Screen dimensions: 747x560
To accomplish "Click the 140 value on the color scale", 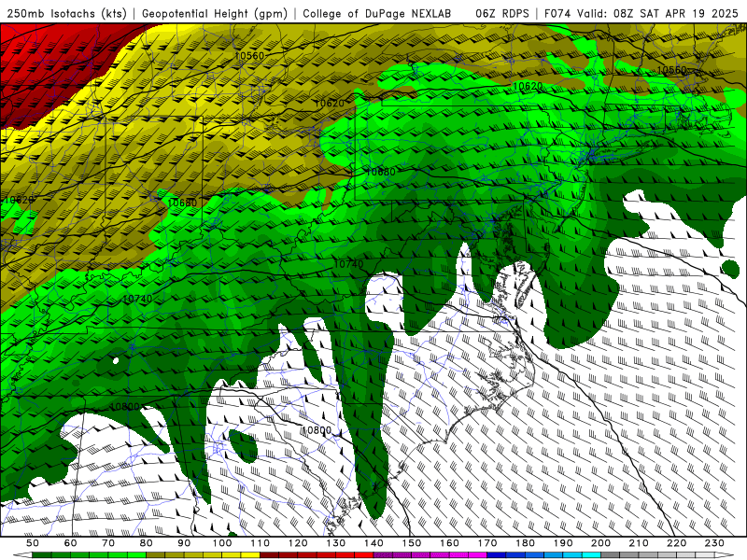I will [x=374, y=543].
